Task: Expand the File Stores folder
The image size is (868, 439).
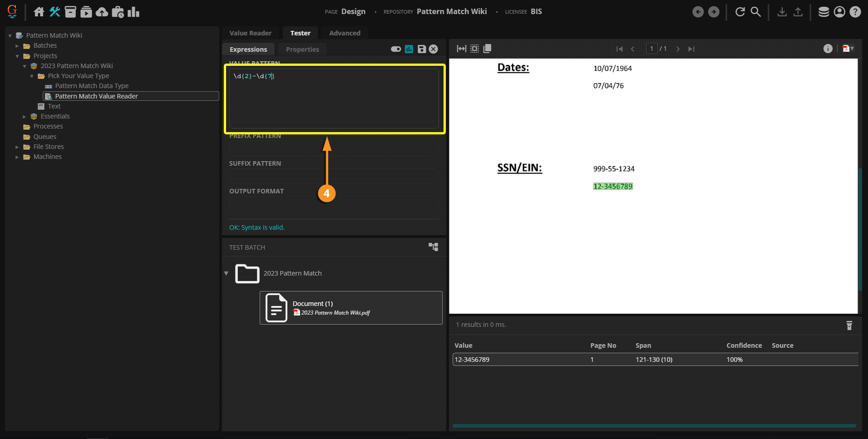Action: coord(17,147)
